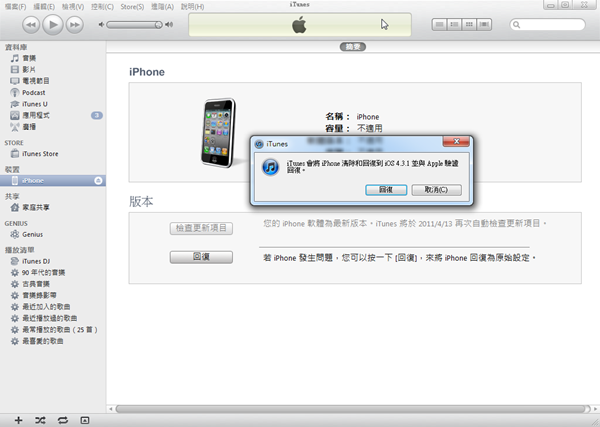Click the scrollbar right arrow
600x427 pixels.
coord(595,409)
